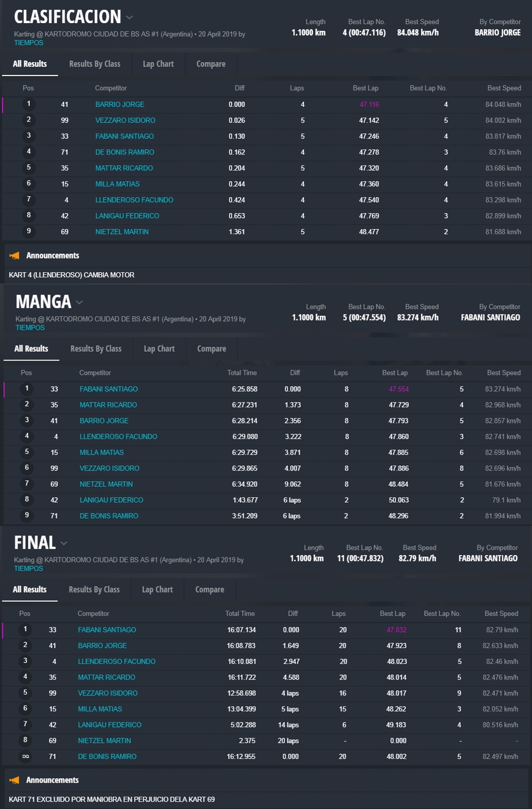Click position 1 badge in Clasificacion table

29,104
